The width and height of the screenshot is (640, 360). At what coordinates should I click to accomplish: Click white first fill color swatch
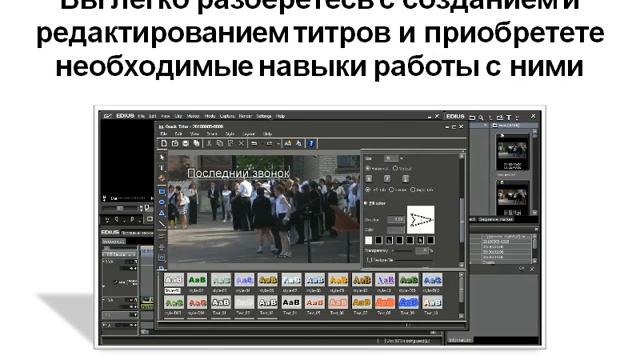click(369, 240)
